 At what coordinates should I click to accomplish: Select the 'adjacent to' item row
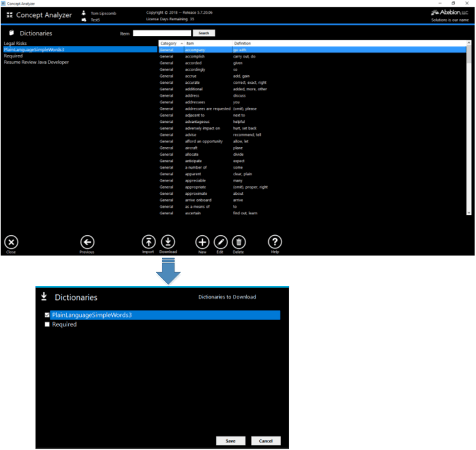click(x=312, y=115)
